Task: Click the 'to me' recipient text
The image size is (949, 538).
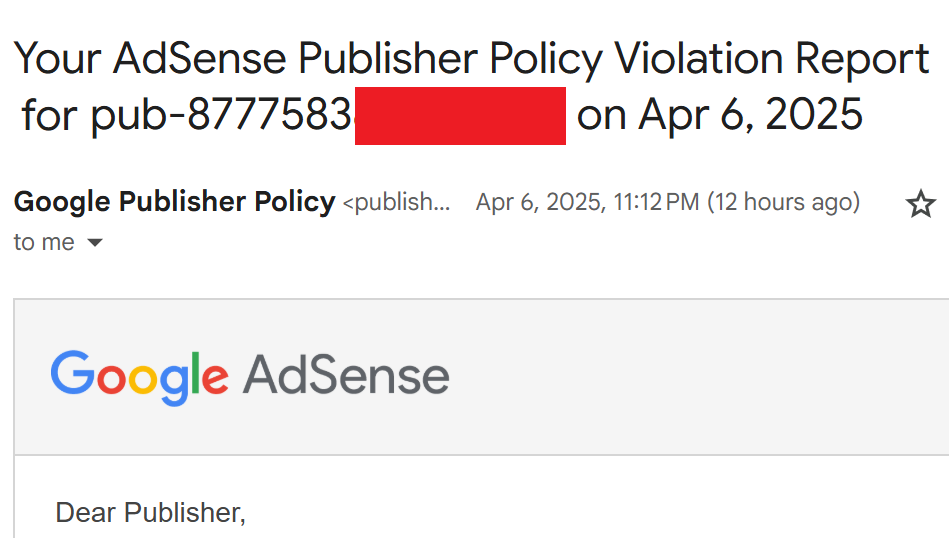Action: (x=44, y=242)
